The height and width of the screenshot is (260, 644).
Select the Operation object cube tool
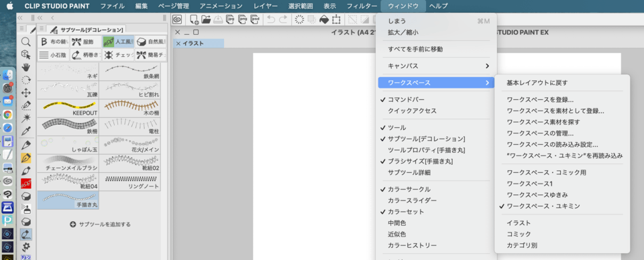tap(26, 54)
